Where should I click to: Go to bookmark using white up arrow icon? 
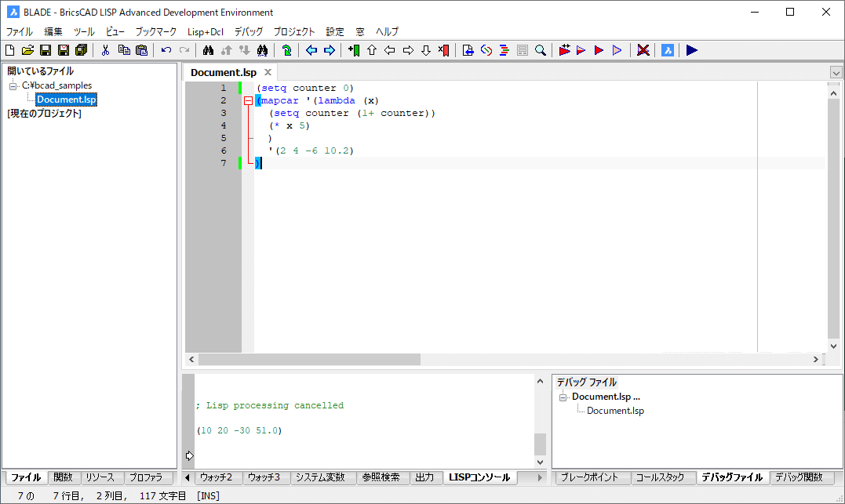(x=372, y=50)
